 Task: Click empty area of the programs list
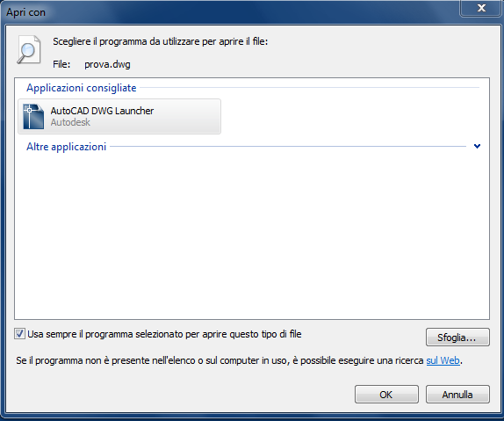[x=252, y=235]
